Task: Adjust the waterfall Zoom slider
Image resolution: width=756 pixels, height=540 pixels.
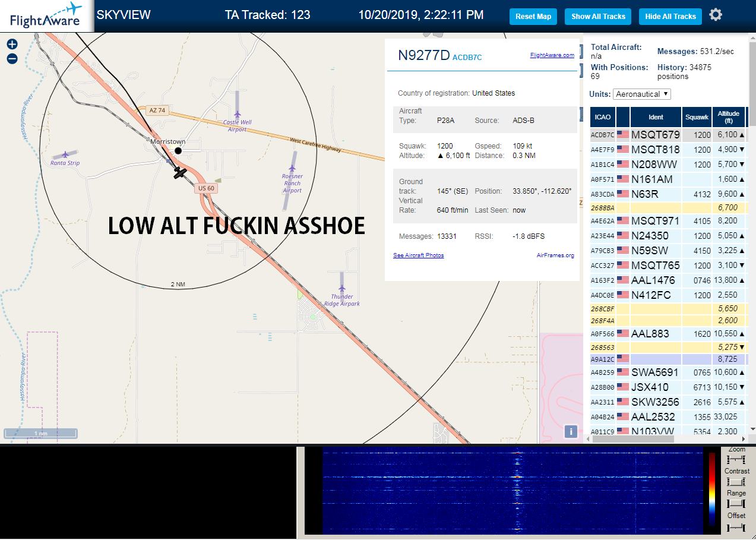Action: [736, 459]
